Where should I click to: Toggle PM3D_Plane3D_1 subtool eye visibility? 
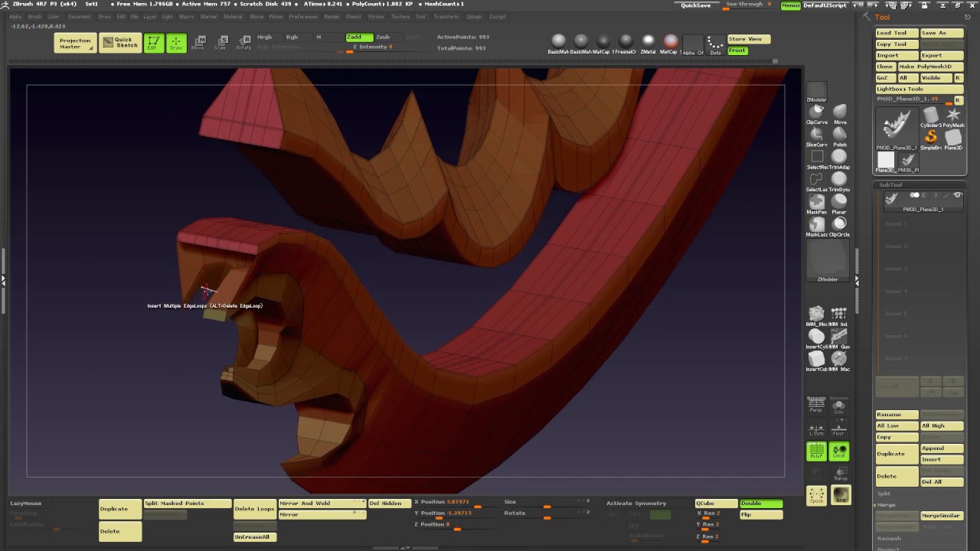coord(957,196)
